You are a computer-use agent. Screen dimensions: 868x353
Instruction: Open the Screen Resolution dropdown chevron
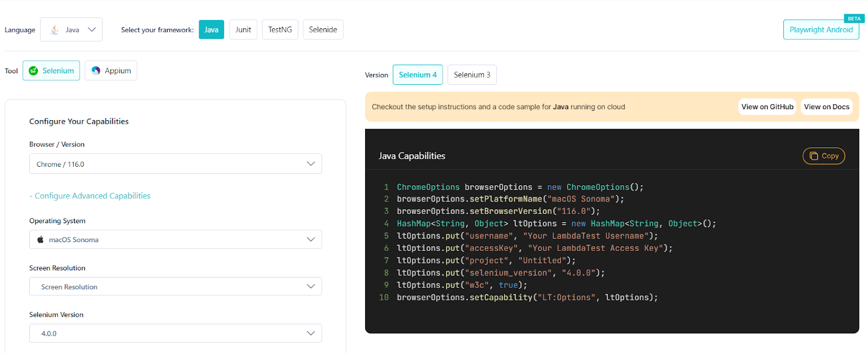311,287
